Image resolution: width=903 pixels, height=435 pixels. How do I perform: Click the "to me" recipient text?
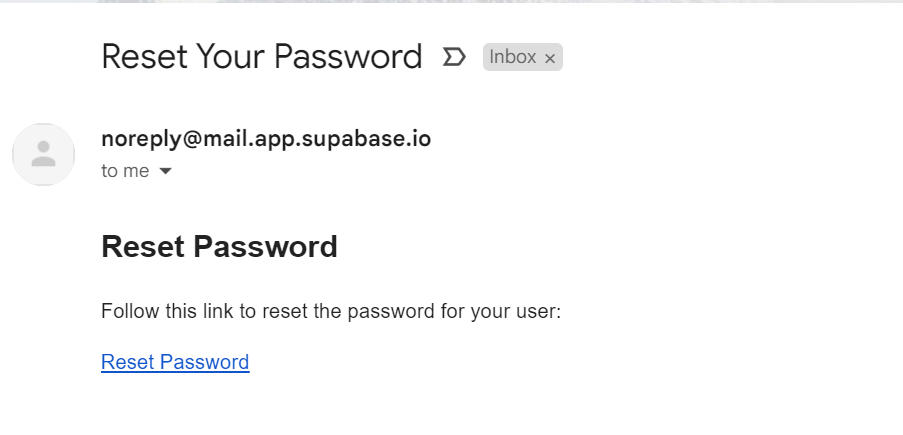pyautogui.click(x=125, y=171)
